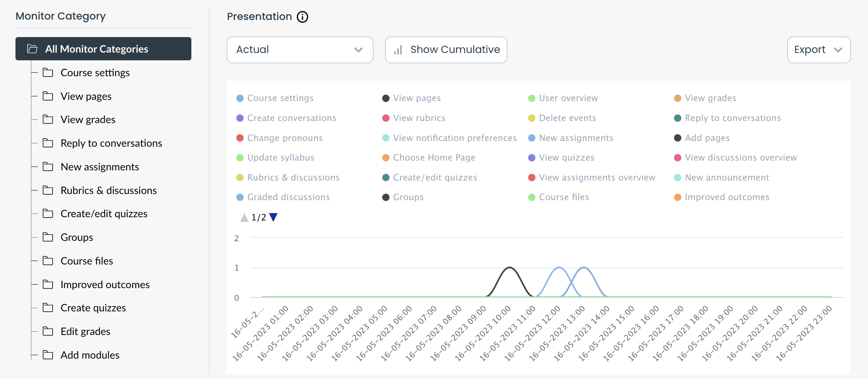Open the Actual presentation dropdown
Image resolution: width=868 pixels, height=379 pixels.
pyautogui.click(x=300, y=50)
